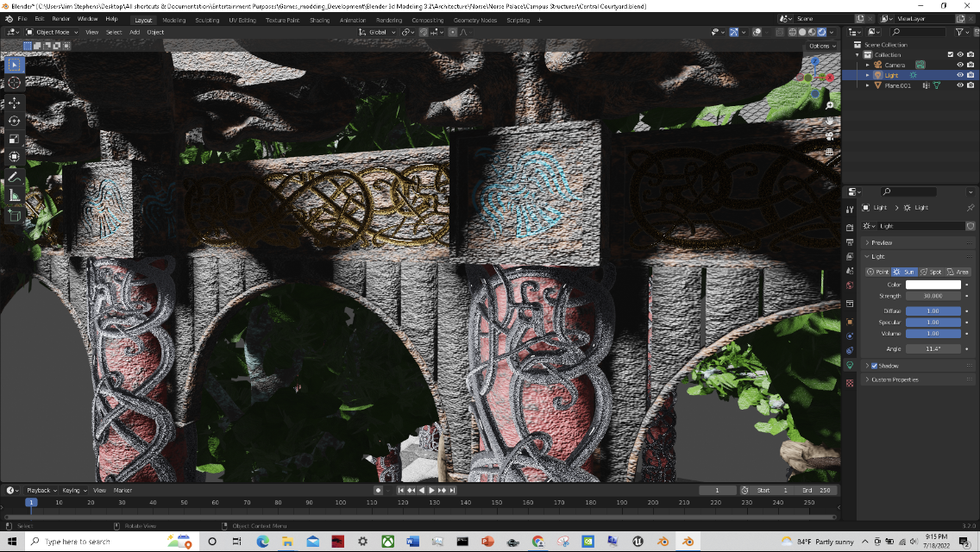Open the Playback popover in the timeline
The image size is (980, 552).
40,490
